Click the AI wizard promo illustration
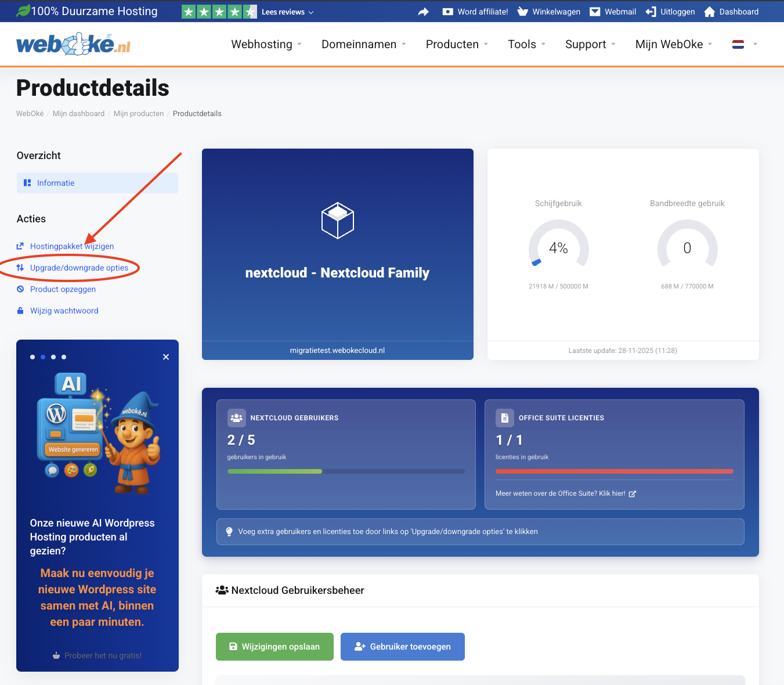784x685 pixels. click(x=98, y=433)
